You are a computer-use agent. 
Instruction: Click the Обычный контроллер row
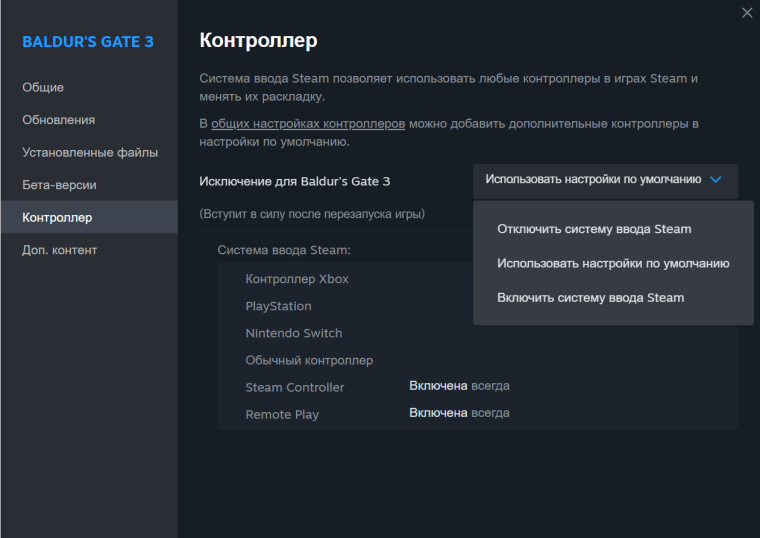tap(477, 360)
